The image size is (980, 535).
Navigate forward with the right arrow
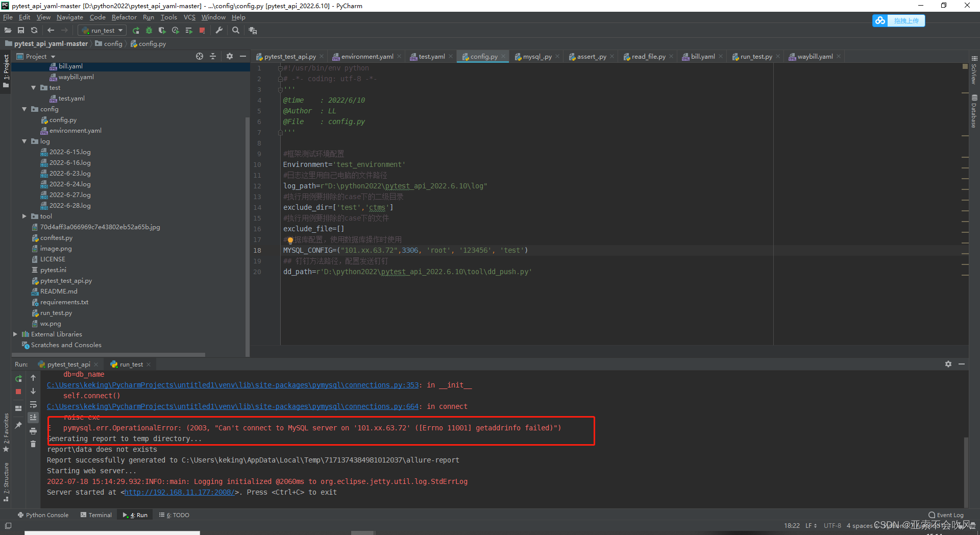(x=64, y=31)
